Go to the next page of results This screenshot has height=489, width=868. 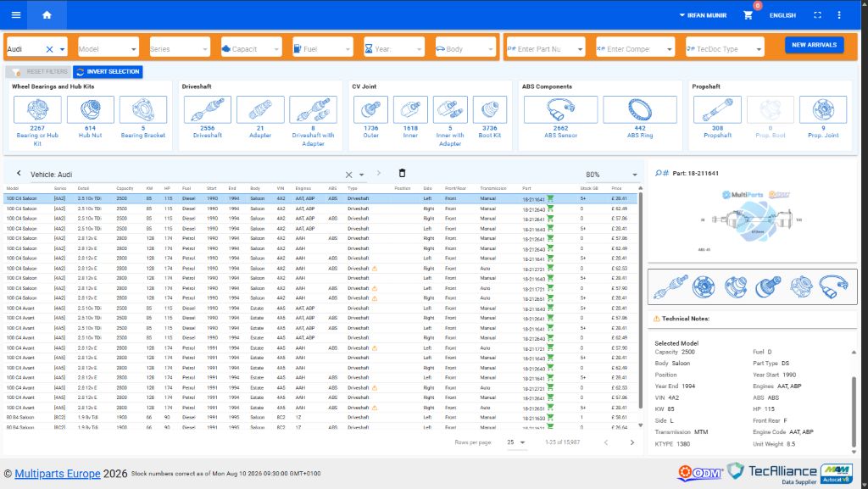pyautogui.click(x=632, y=442)
